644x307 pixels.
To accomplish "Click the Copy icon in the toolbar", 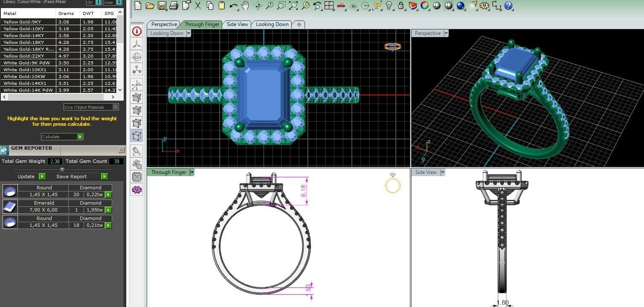I will (209, 6).
